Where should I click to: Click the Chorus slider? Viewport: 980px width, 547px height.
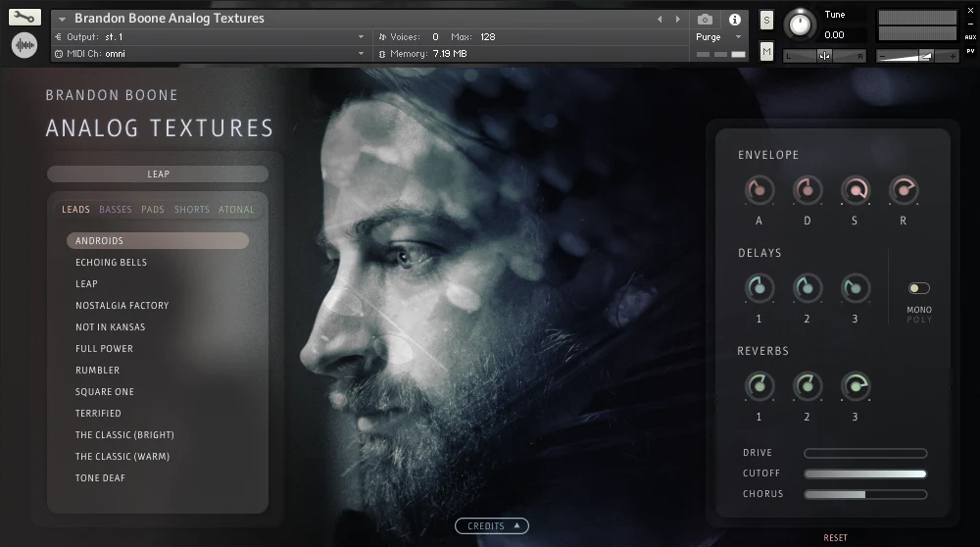click(865, 494)
